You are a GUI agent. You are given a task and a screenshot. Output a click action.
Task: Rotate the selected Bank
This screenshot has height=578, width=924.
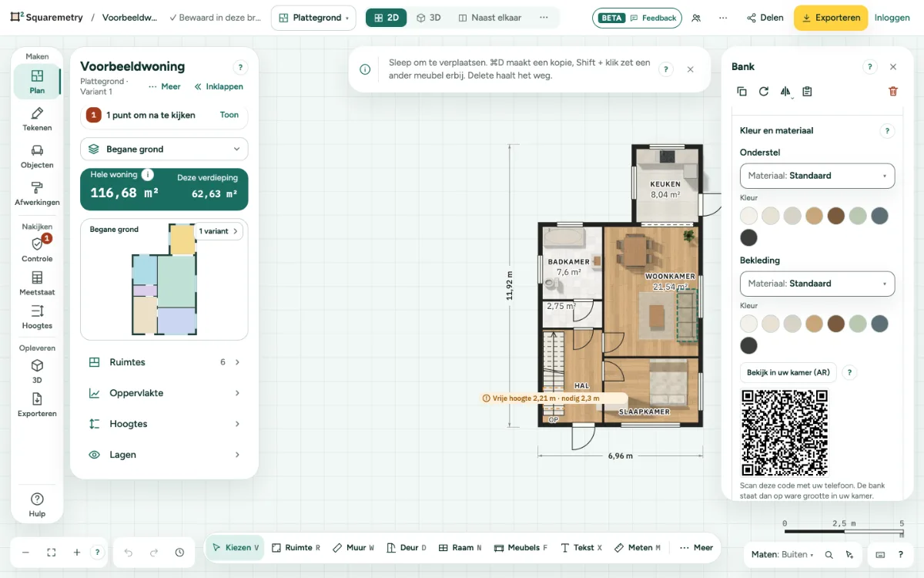point(763,91)
